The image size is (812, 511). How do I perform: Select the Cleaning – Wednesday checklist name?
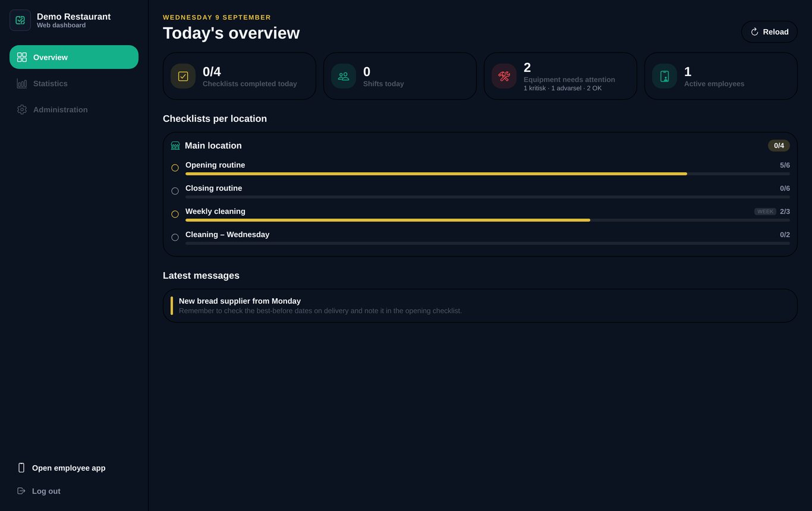pos(227,235)
